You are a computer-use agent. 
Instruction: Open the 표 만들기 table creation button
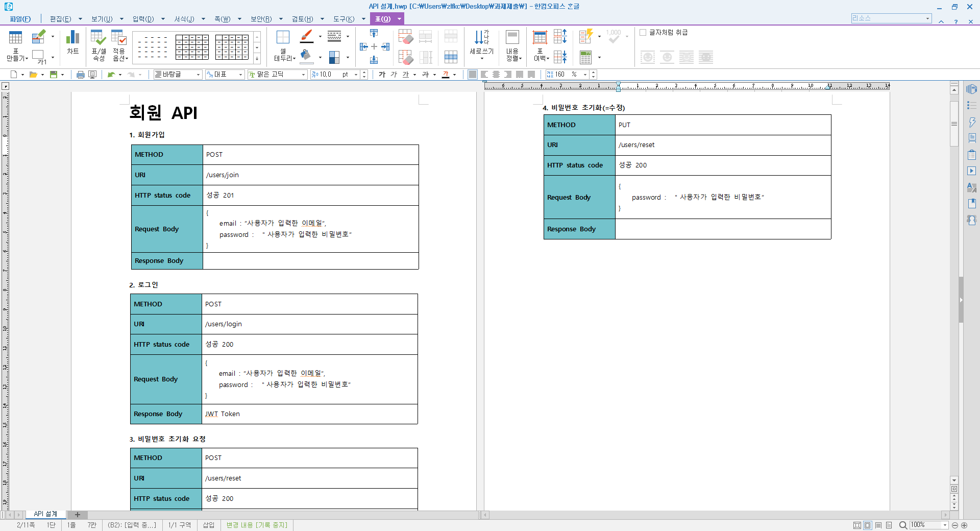tap(16, 45)
